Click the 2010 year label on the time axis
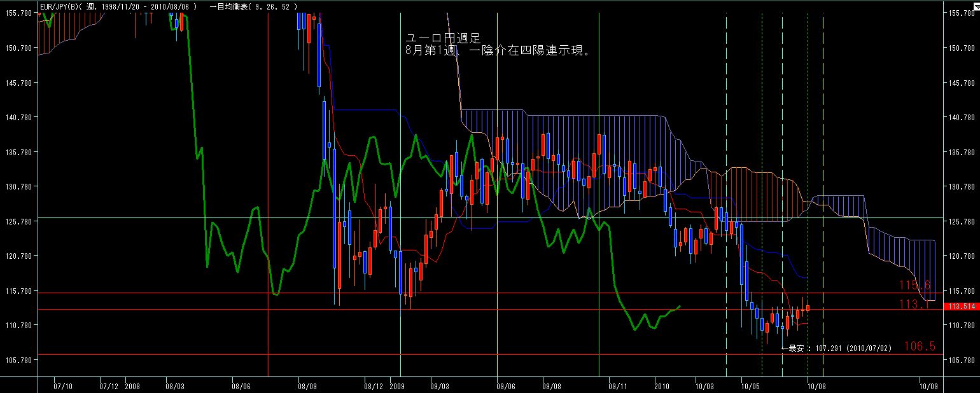 click(x=662, y=386)
